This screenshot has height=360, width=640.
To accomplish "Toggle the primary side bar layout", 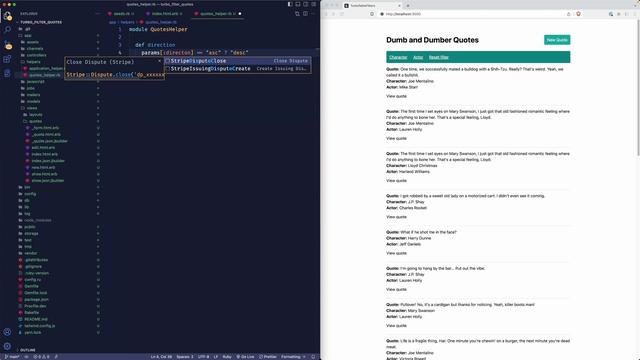I will click(x=290, y=4).
